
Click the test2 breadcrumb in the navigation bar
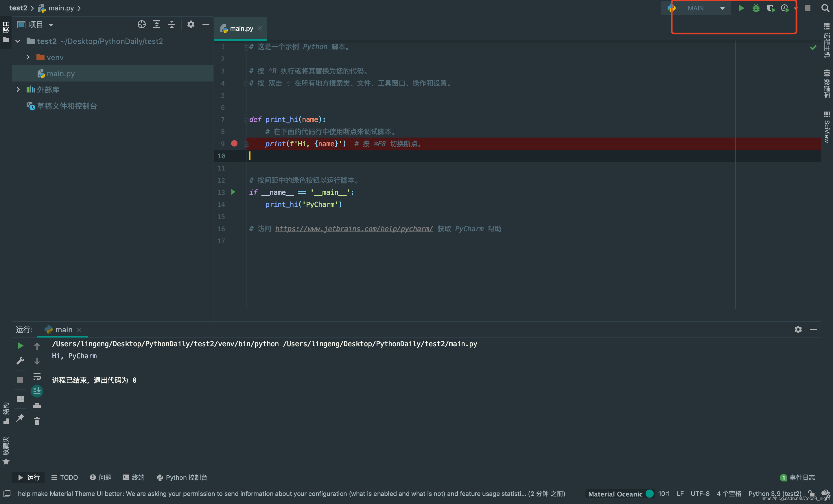click(x=18, y=8)
